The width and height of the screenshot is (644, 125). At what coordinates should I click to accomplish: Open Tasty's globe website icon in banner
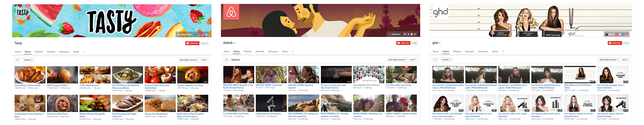pos(206,34)
